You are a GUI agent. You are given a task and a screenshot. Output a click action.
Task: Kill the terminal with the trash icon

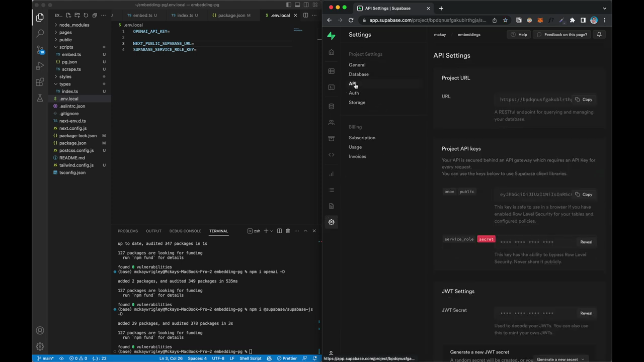tap(288, 231)
